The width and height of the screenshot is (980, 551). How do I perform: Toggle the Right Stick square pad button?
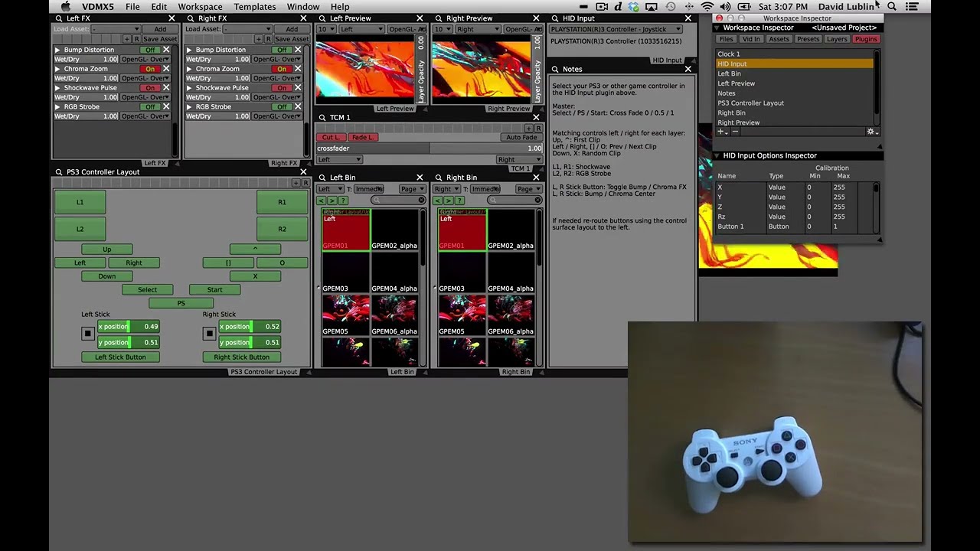tap(209, 334)
